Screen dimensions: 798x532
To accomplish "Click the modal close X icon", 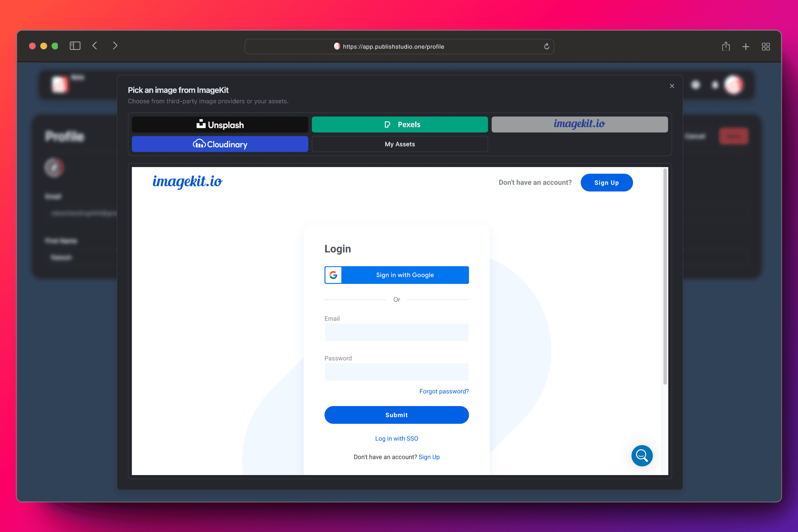I will pos(672,86).
